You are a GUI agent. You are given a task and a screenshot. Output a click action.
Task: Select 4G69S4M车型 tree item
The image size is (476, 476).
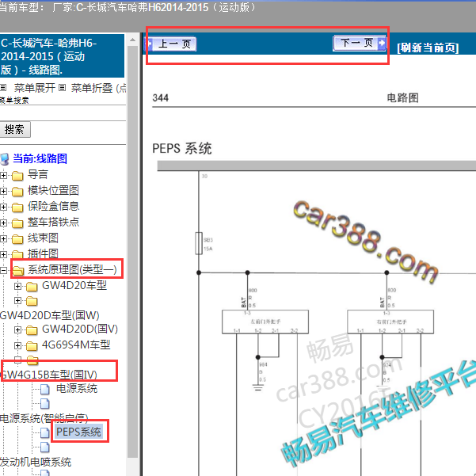pyautogui.click(x=76, y=345)
